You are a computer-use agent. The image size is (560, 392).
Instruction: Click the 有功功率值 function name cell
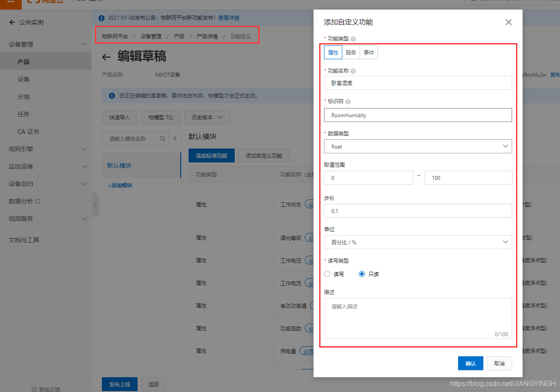(x=293, y=306)
